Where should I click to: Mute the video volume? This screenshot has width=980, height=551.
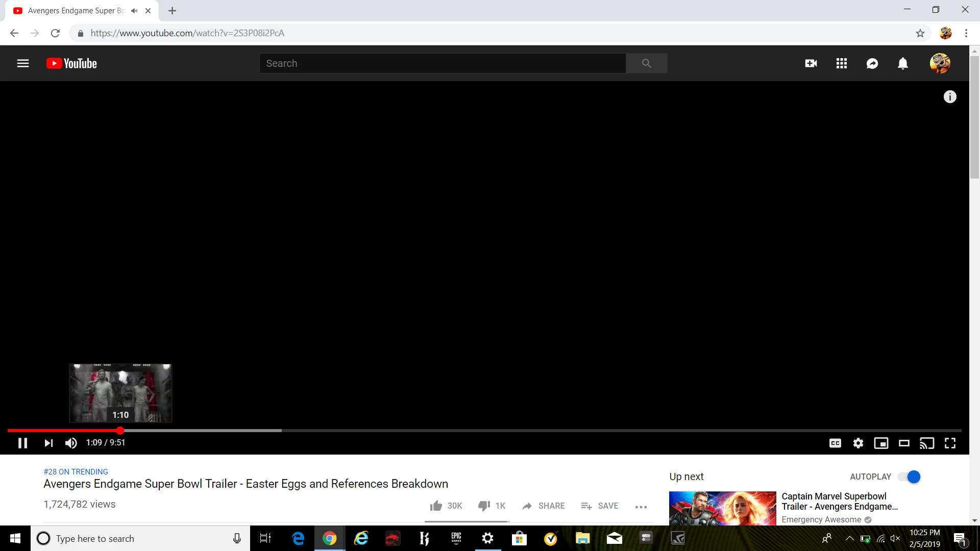[71, 443]
